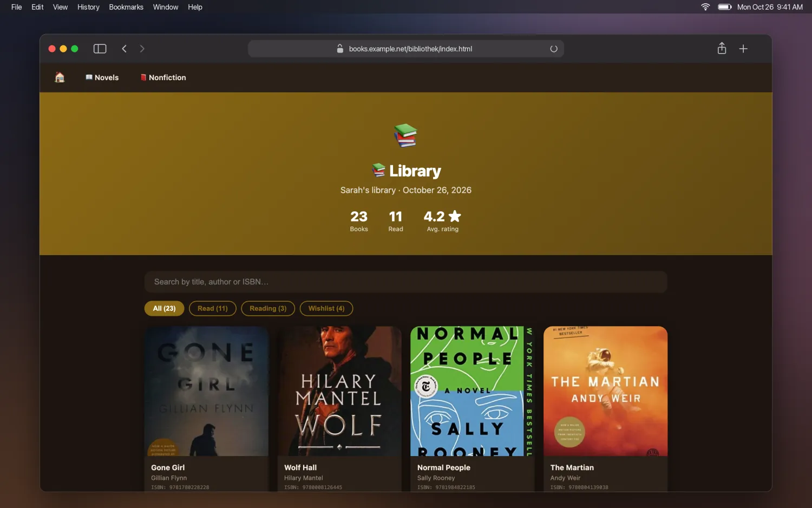Click the padlock icon in address bar

coord(340,49)
